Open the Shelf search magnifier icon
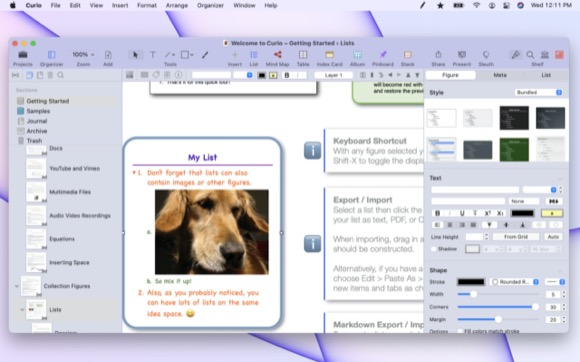Viewport: 580px width, 362px height. [x=530, y=55]
